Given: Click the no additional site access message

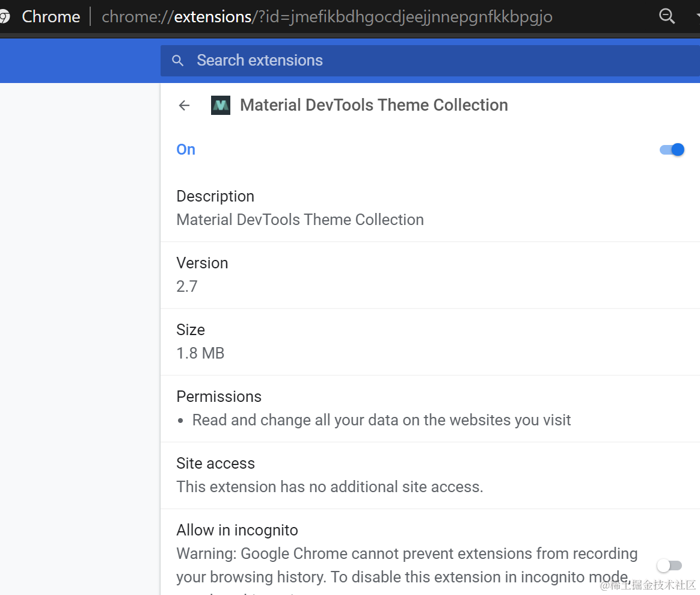Looking at the screenshot, I should pyautogui.click(x=330, y=487).
